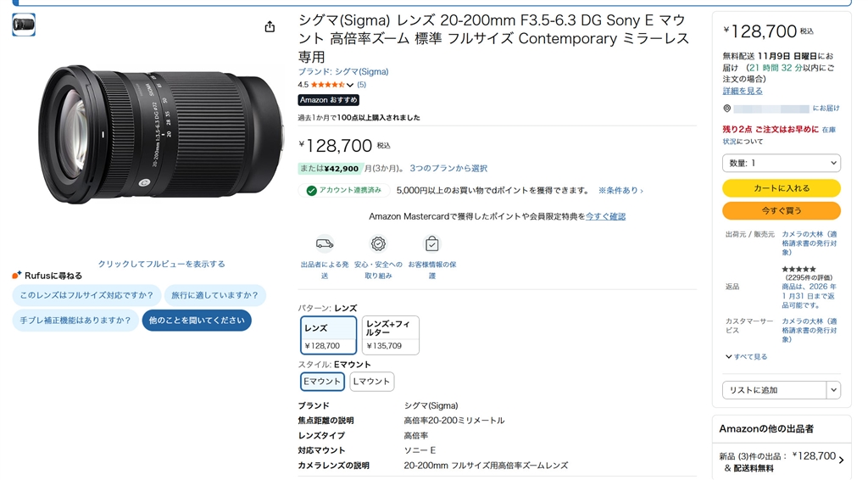Expand the rating breakdown chevron

click(x=350, y=85)
